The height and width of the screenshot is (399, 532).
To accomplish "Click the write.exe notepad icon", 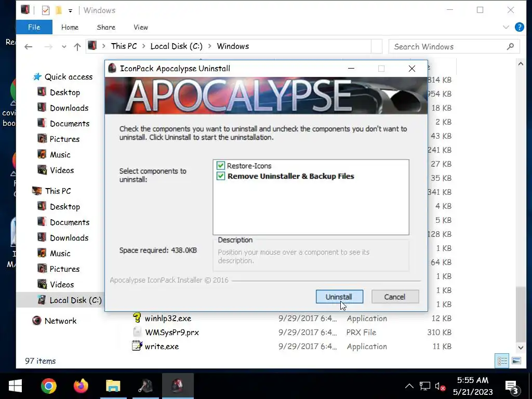I will (137, 346).
